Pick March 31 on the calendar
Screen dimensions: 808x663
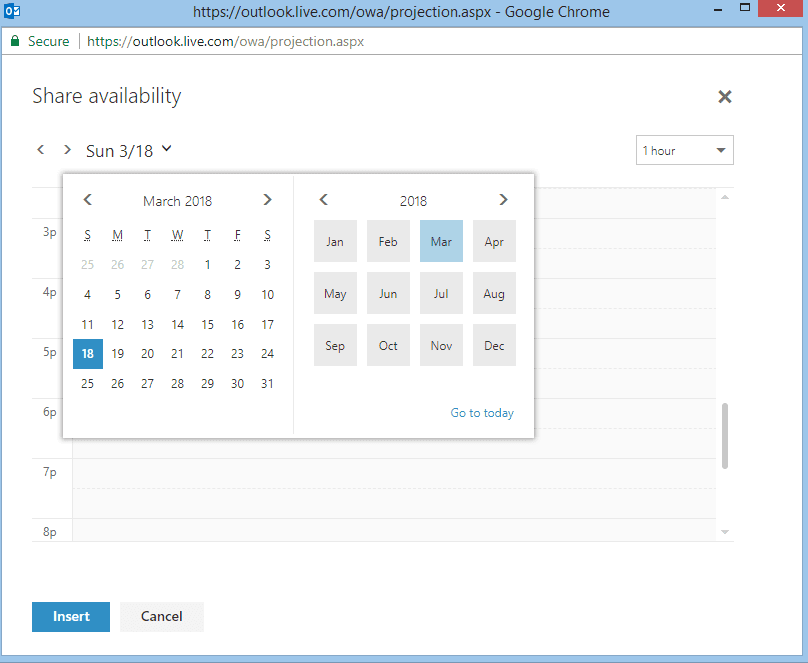click(x=267, y=384)
